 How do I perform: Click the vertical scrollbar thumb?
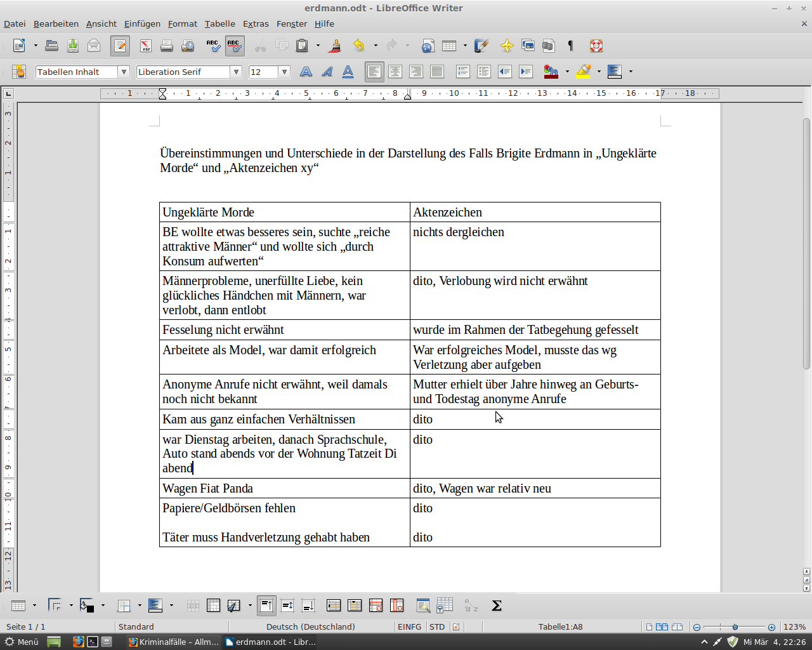pyautogui.click(x=806, y=244)
